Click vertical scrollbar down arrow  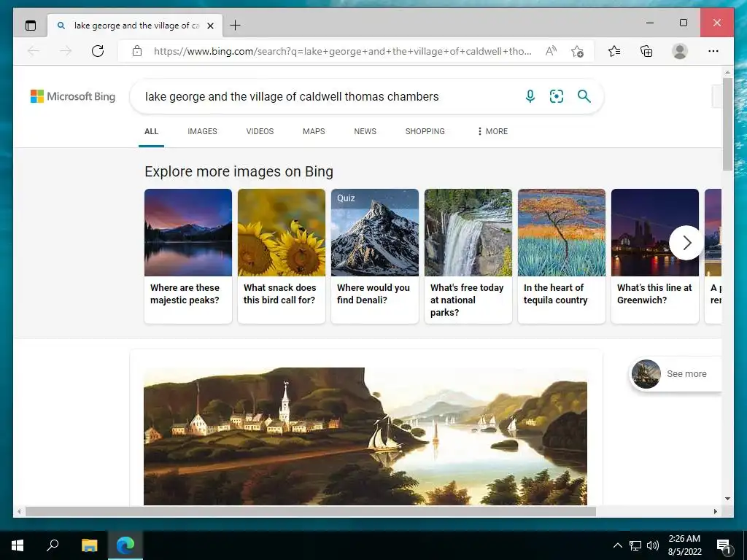(727, 499)
